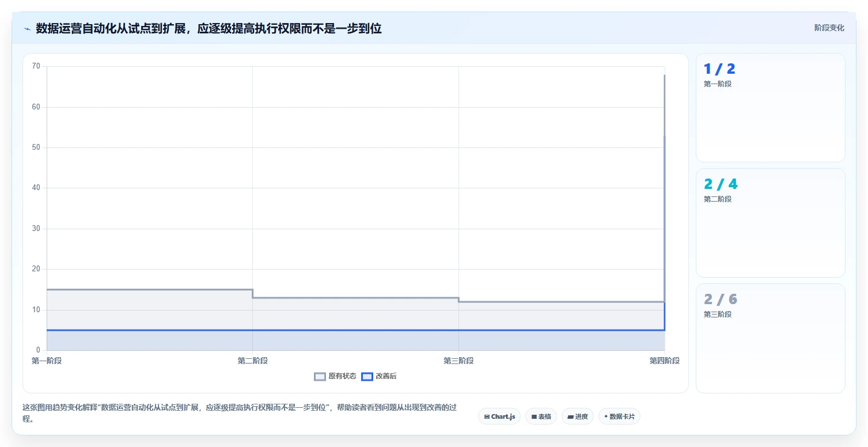
Task: Click the gray 原有状态 legend swatch
Action: 320,376
